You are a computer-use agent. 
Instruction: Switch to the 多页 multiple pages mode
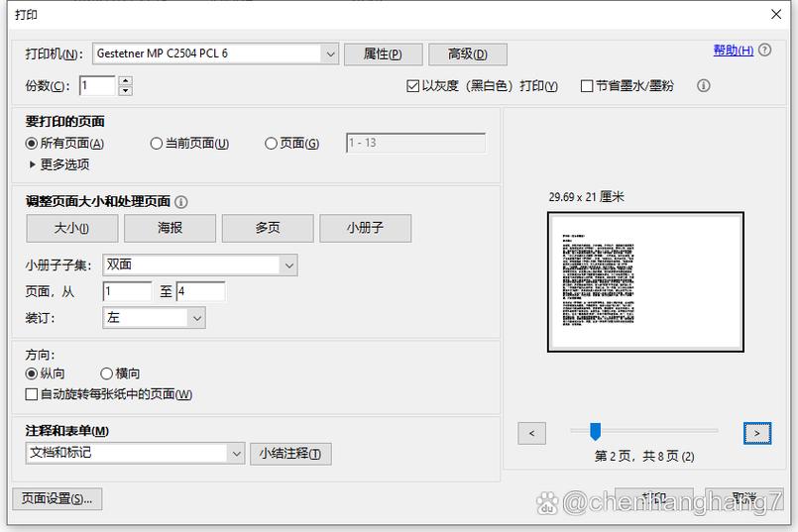[x=268, y=228]
